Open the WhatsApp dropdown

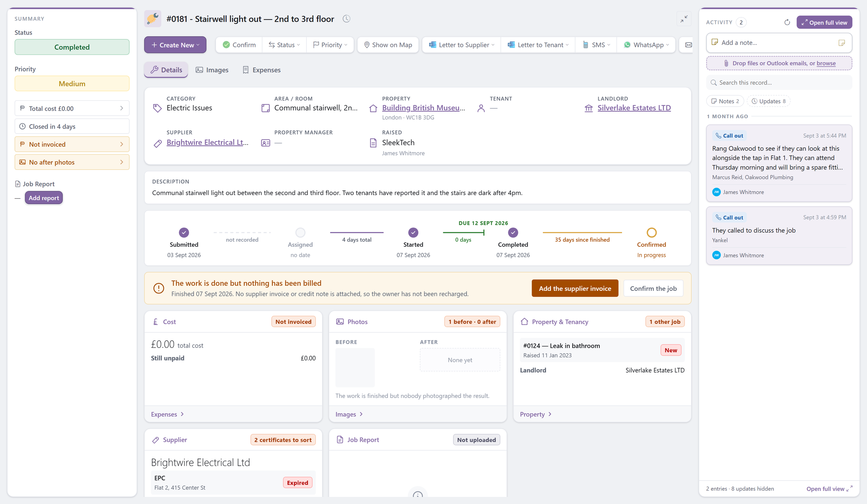(x=646, y=45)
